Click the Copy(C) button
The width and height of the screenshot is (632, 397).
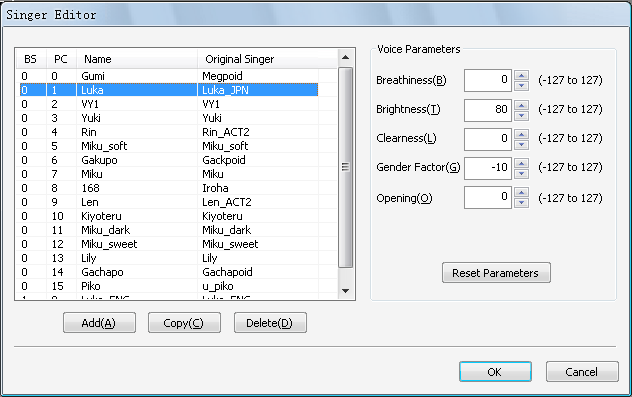[x=184, y=323]
